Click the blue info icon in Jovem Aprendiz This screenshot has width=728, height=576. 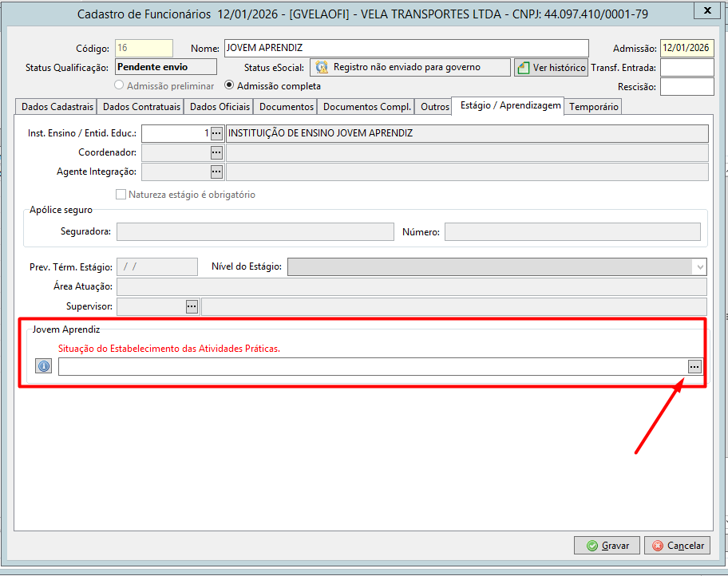pos(44,366)
